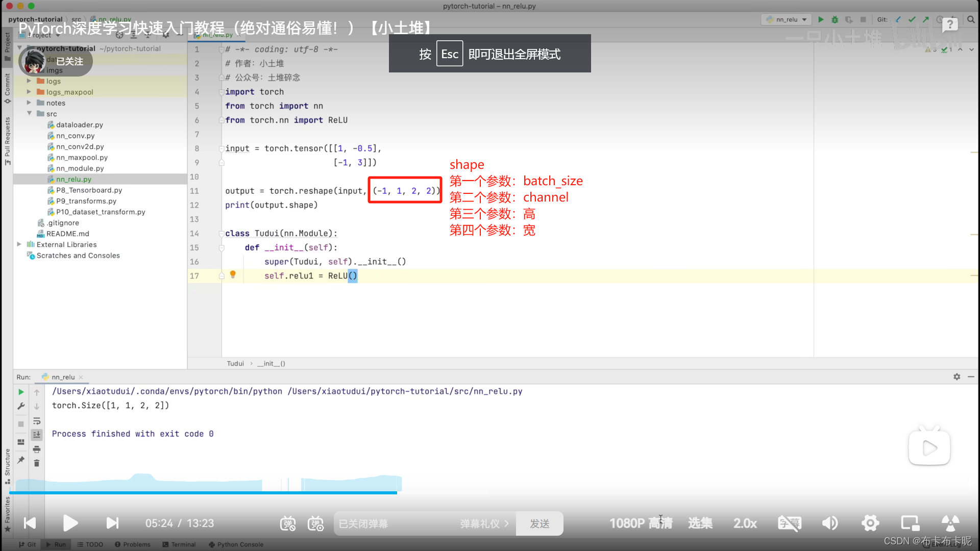Toggle fullscreen mode with Esc hint

click(489, 54)
